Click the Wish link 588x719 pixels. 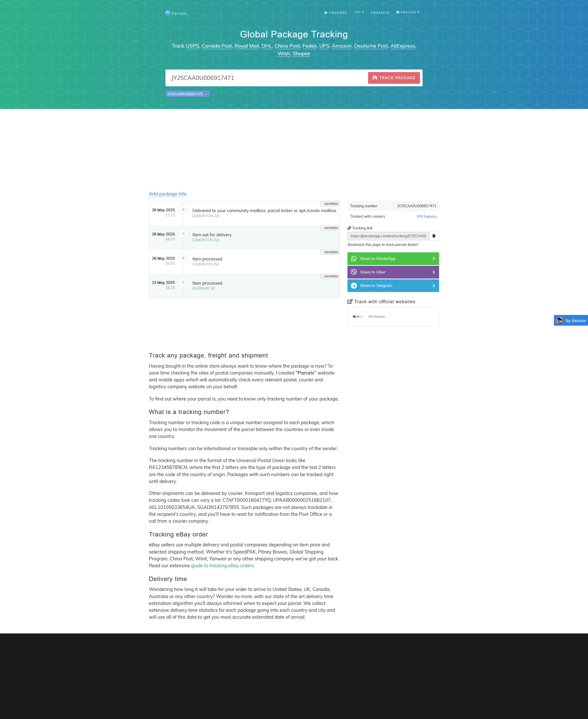tap(284, 54)
